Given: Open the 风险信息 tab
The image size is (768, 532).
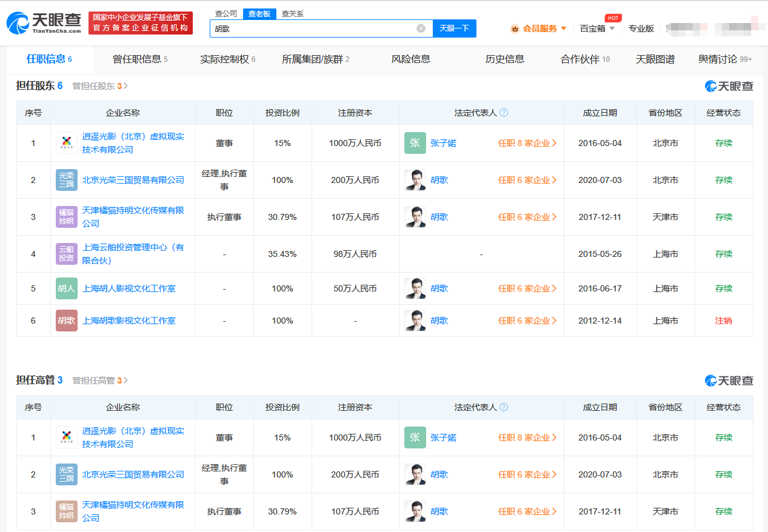Looking at the screenshot, I should (411, 59).
